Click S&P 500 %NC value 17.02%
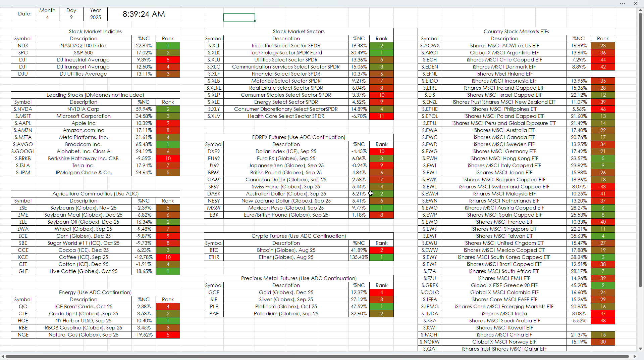 coord(144,53)
